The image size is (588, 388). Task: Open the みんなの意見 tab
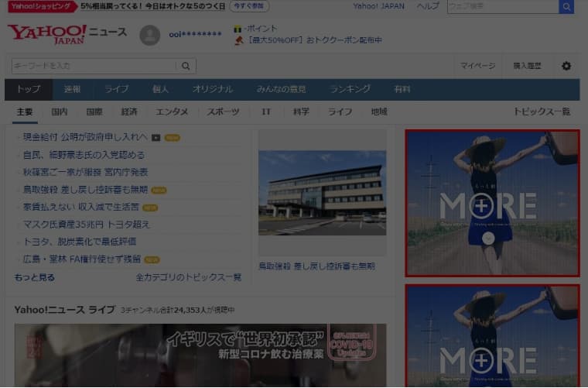[x=282, y=89]
